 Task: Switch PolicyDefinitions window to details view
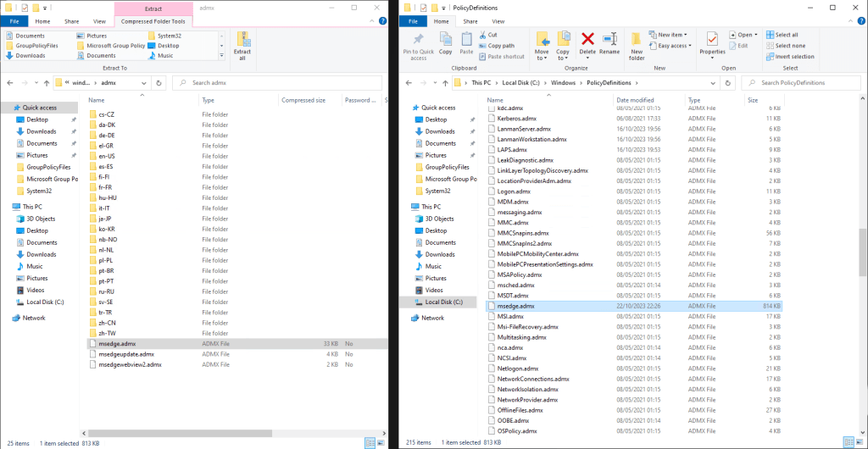point(849,442)
